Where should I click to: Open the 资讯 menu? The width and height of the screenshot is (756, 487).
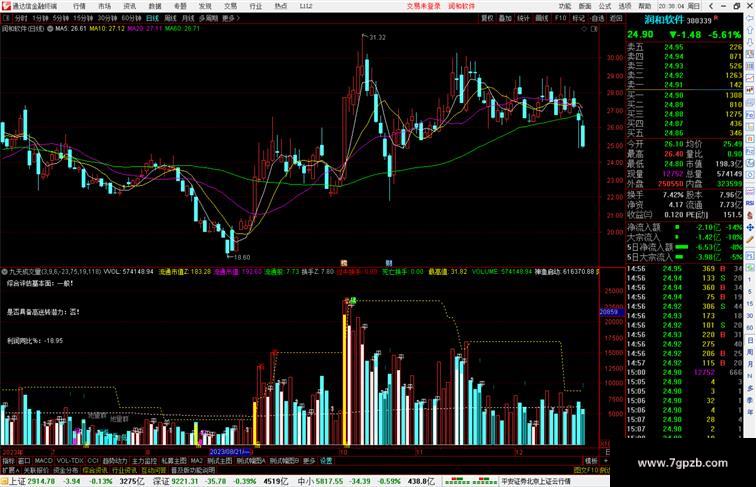[130, 6]
